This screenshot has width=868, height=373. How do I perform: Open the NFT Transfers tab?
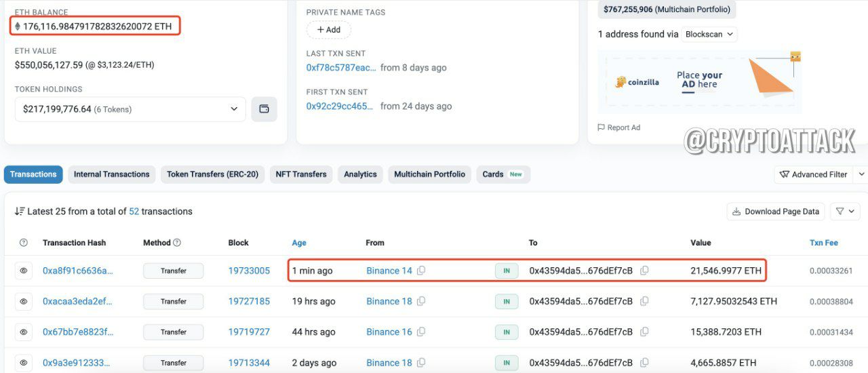(x=301, y=174)
